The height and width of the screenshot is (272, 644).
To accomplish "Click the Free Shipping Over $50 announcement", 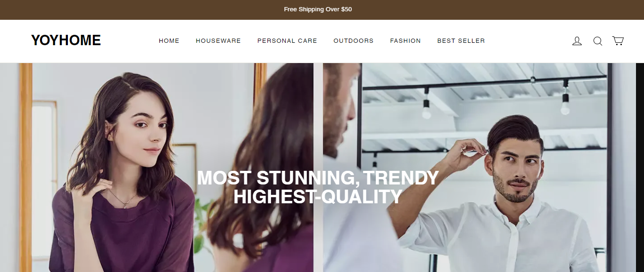I will click(318, 9).
